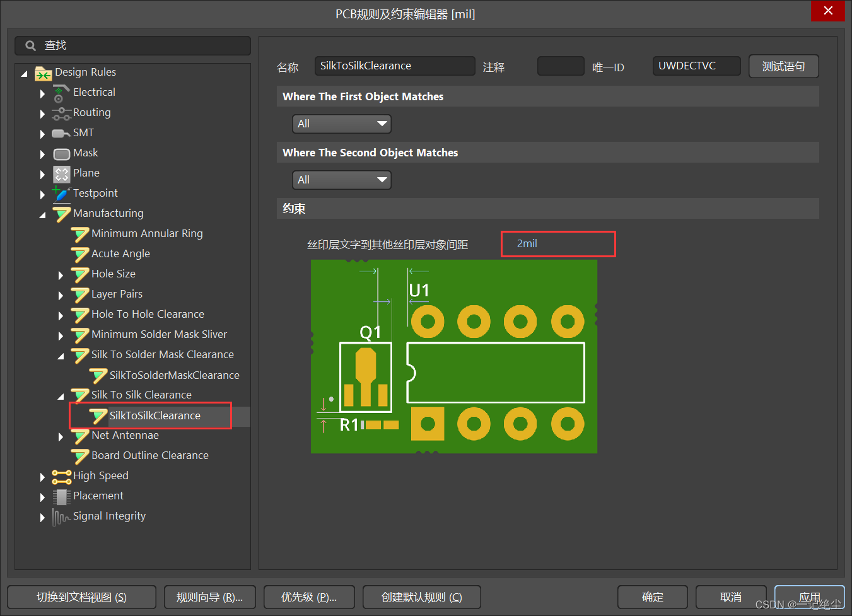Image resolution: width=852 pixels, height=616 pixels.
Task: Collapse the Design Rules root node
Action: coord(25,74)
